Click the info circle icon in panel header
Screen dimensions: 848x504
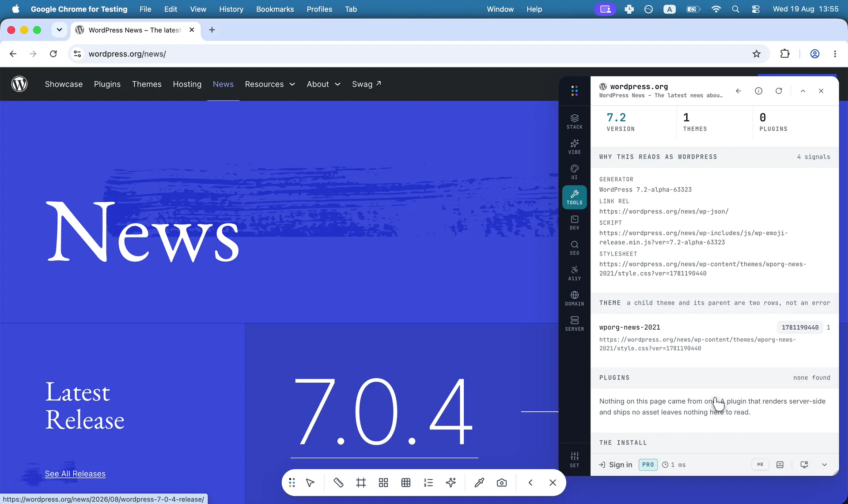click(x=758, y=91)
